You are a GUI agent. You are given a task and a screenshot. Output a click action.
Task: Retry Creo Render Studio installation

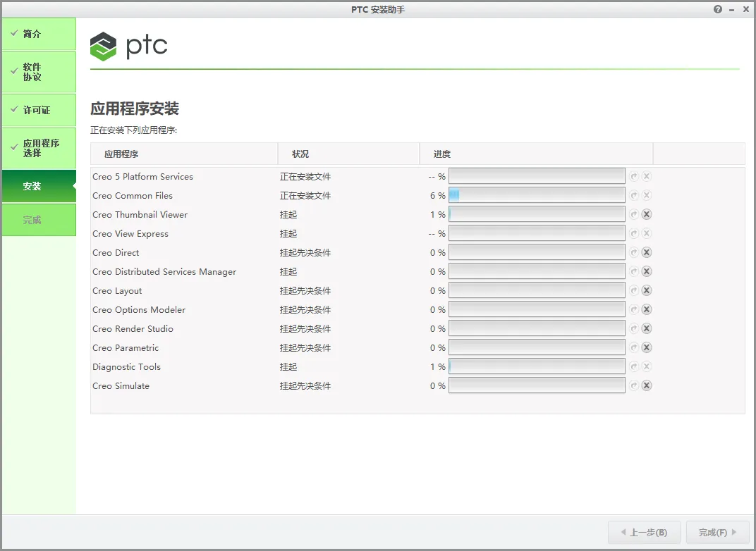pos(634,328)
